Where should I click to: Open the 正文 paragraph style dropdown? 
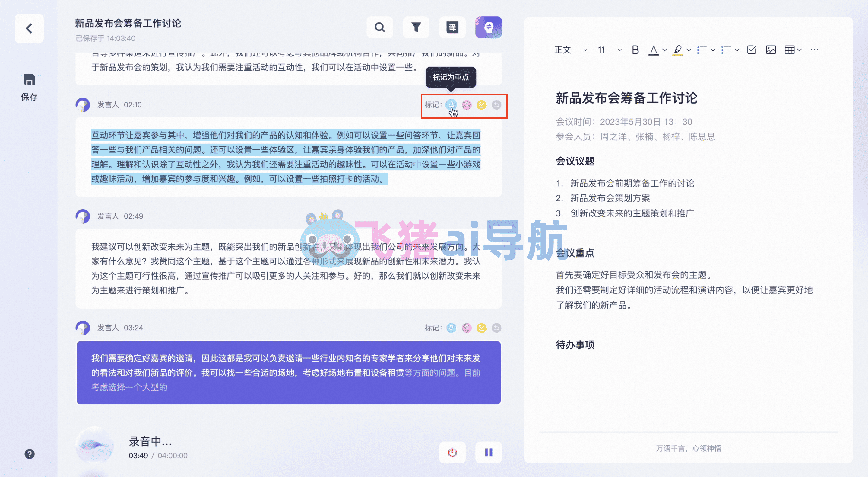(x=571, y=50)
